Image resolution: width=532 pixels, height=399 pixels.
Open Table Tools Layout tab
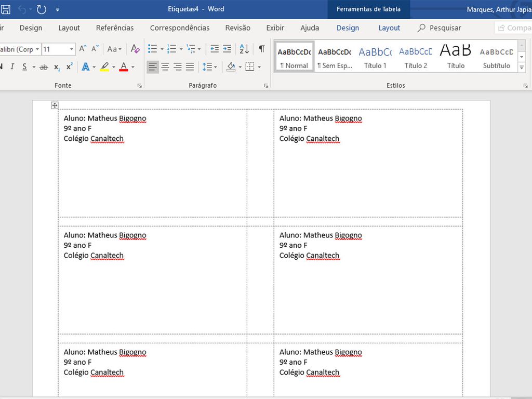(389, 28)
